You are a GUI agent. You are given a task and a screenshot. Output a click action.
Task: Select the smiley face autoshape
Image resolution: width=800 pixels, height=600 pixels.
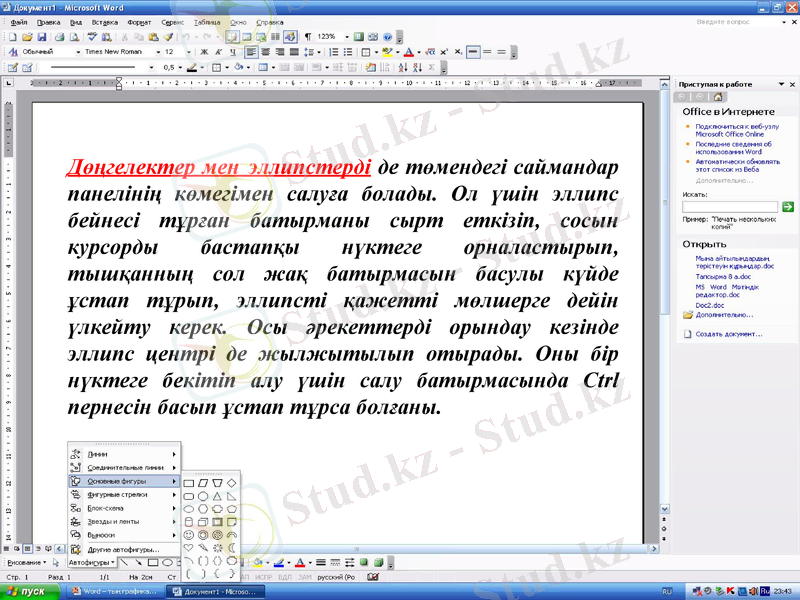(x=187, y=533)
